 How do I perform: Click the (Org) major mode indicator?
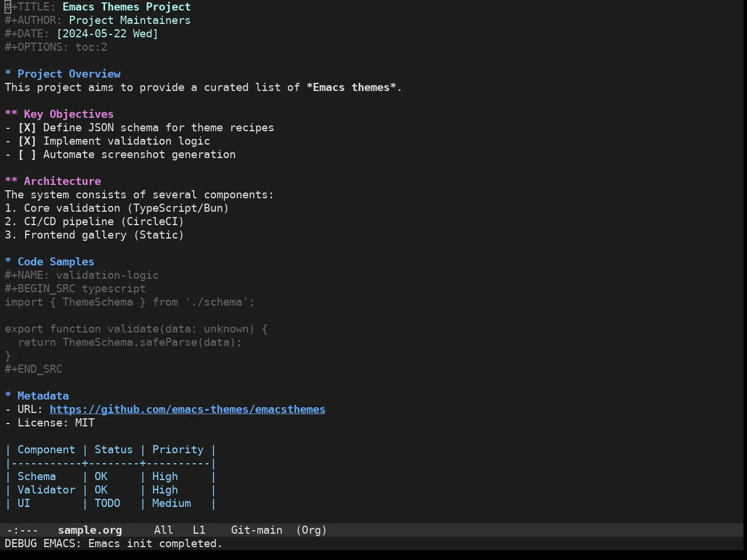coord(311,530)
